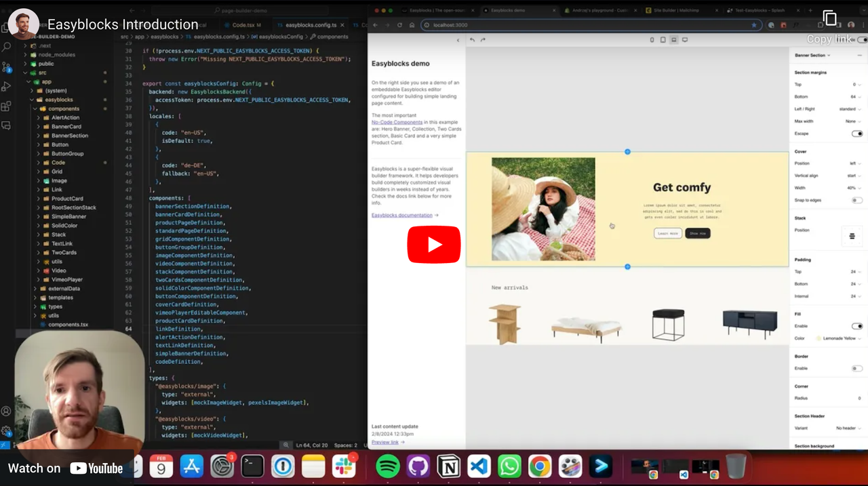
Task: Open 1Password from the dock
Action: (283, 466)
